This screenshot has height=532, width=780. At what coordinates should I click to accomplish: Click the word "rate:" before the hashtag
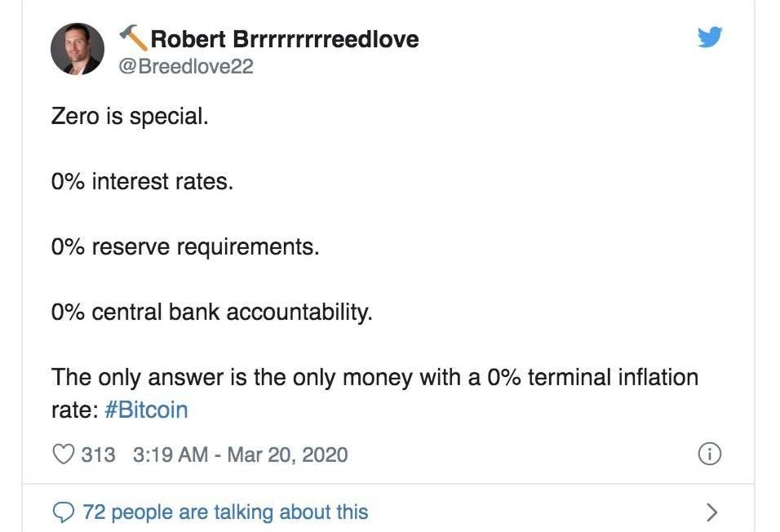tap(75, 409)
